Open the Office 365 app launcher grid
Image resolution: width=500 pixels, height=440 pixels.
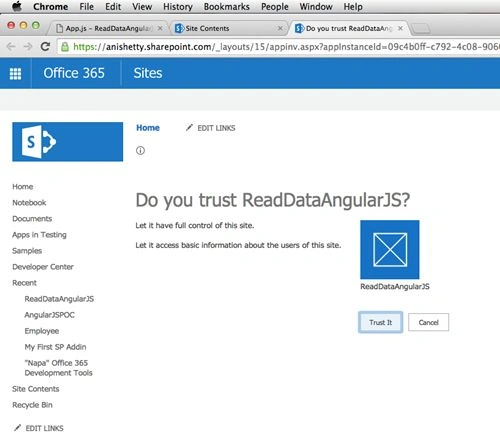coord(15,73)
